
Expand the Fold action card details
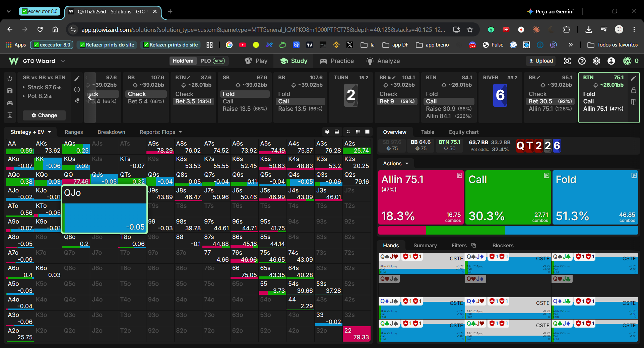(x=634, y=175)
